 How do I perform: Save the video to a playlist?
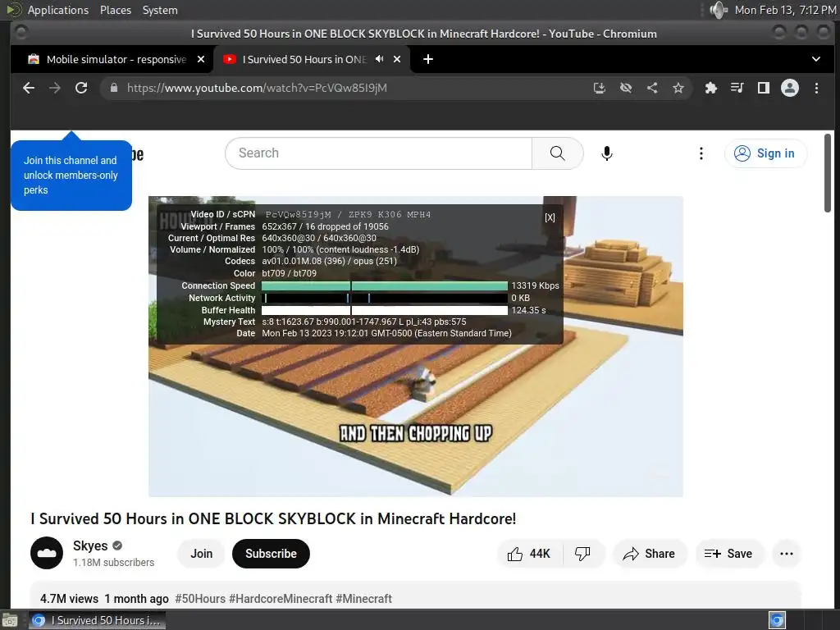729,554
